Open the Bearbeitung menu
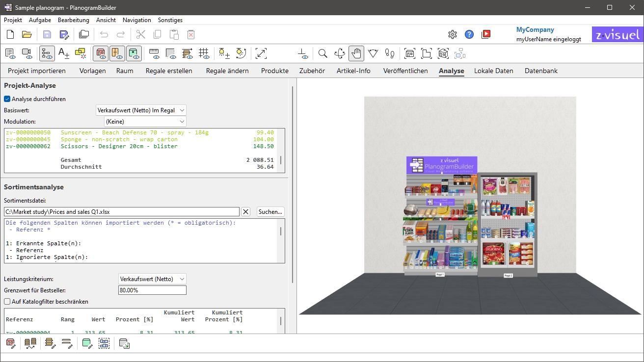Viewport: 644px width, 362px height. coord(74,20)
